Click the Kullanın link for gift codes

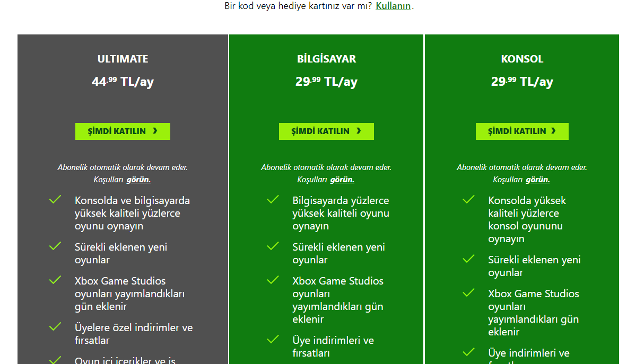(x=393, y=6)
